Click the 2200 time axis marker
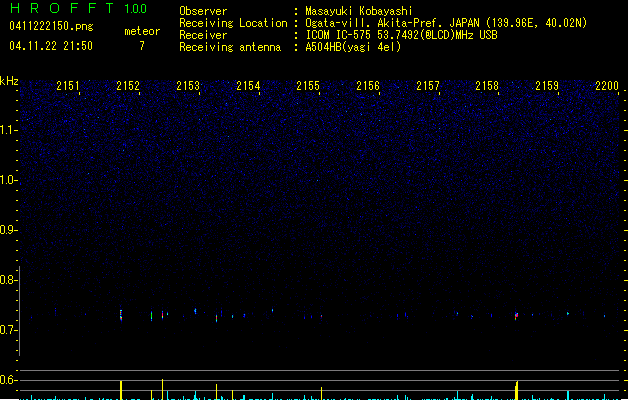629x400 pixels. tap(607, 86)
